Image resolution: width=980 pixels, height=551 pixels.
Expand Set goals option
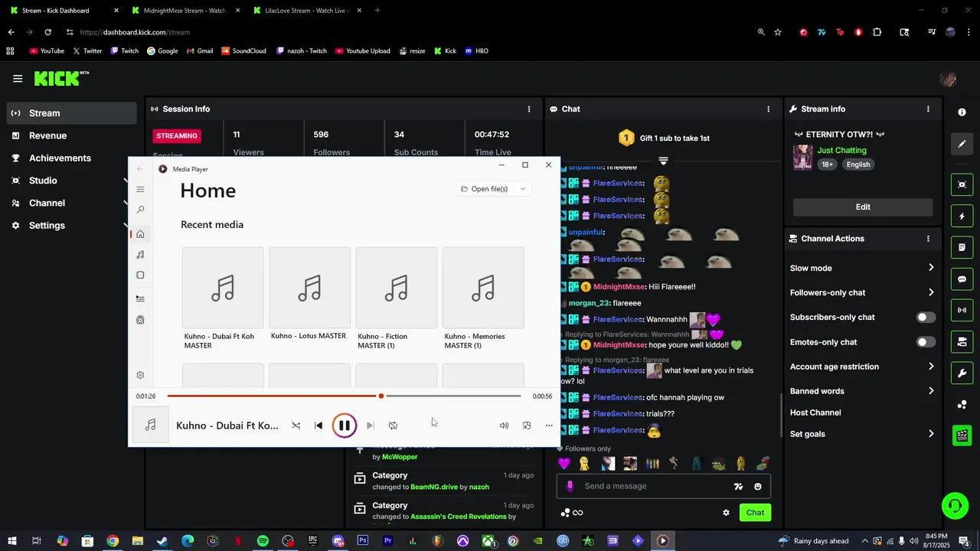931,434
